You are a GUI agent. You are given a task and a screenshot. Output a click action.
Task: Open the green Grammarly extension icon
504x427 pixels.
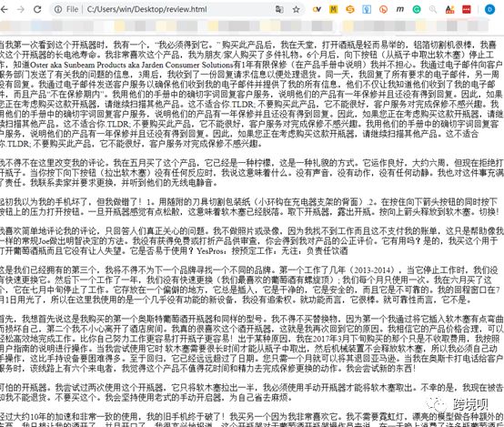[417, 9]
